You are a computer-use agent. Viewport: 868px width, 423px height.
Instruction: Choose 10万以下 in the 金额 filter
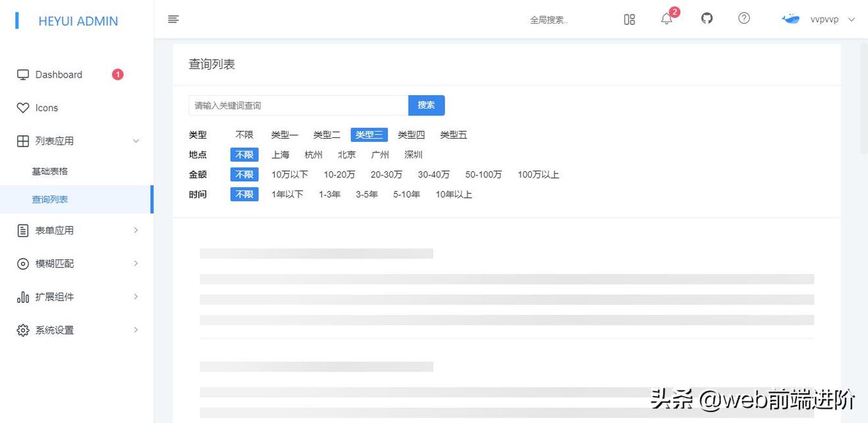click(x=289, y=174)
